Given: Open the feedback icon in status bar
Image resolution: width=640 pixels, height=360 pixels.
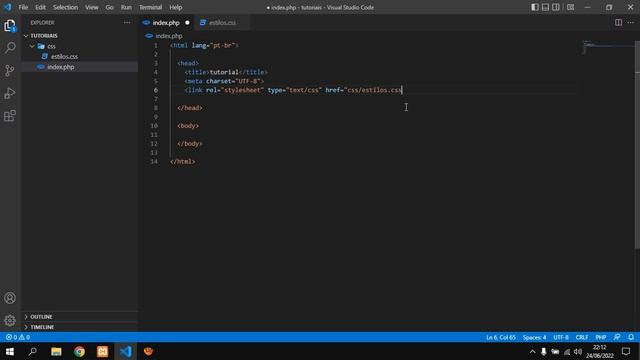Looking at the screenshot, I should coord(617,337).
